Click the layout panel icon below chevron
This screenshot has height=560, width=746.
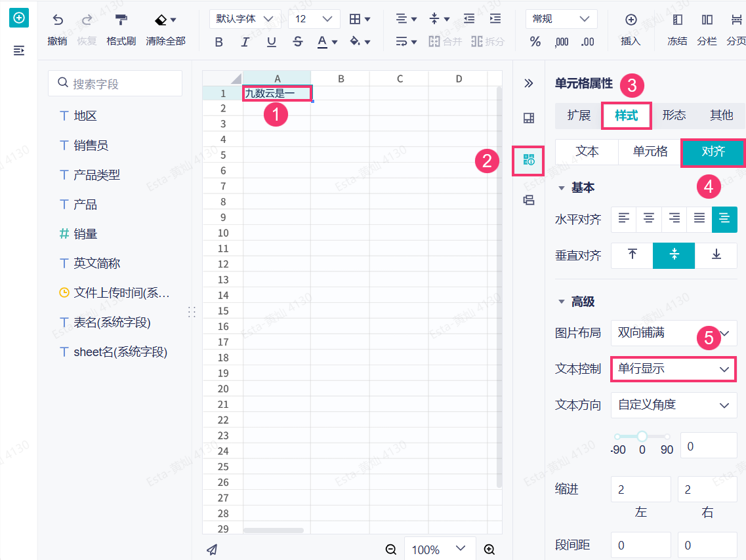(529, 118)
